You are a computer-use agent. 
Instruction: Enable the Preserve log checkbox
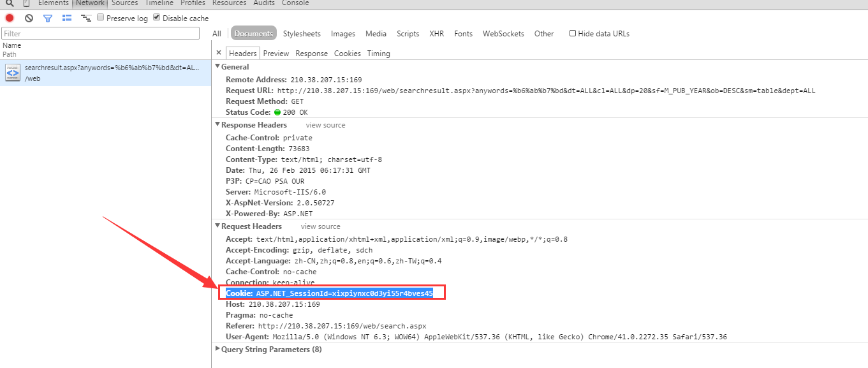101,18
